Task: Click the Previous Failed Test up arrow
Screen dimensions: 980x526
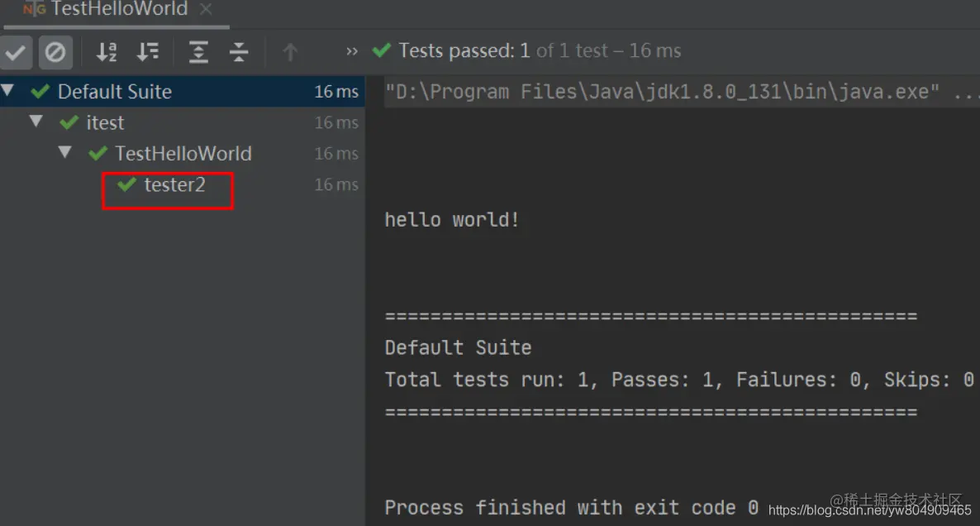Action: coord(289,52)
